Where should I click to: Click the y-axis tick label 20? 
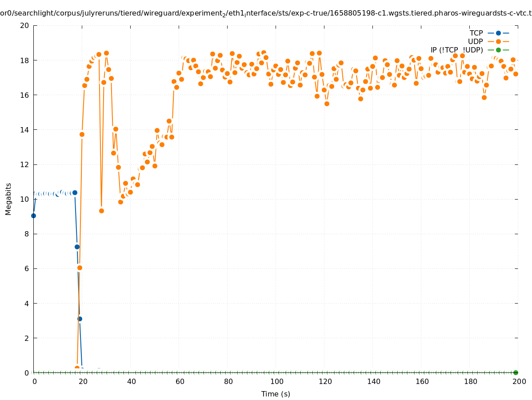click(25, 25)
